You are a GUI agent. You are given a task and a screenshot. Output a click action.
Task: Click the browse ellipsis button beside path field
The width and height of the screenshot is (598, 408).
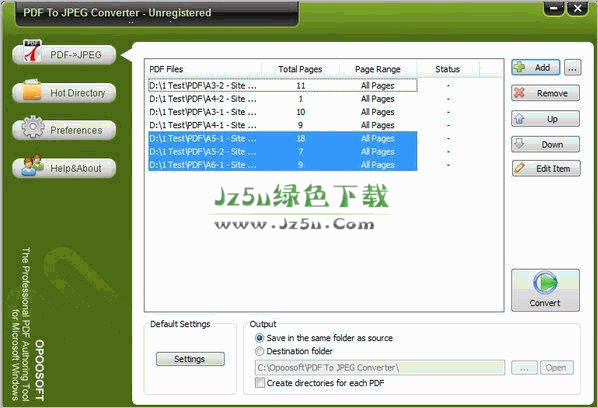pos(524,368)
